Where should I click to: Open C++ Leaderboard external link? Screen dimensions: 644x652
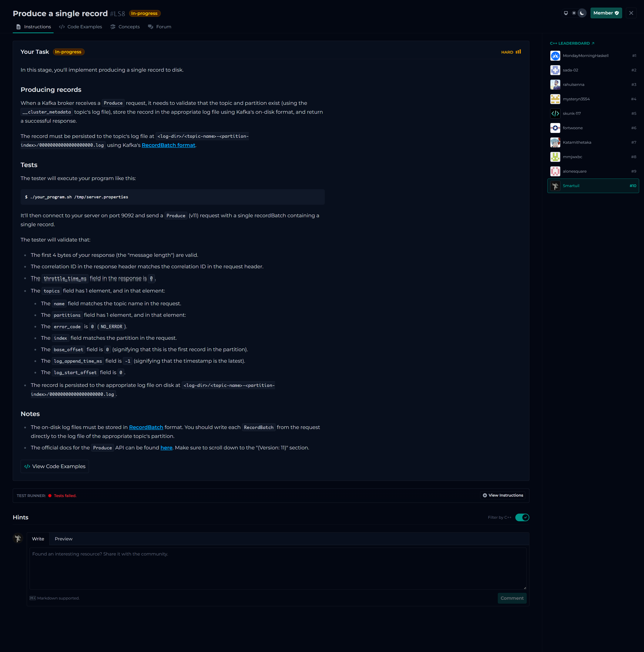tap(572, 43)
